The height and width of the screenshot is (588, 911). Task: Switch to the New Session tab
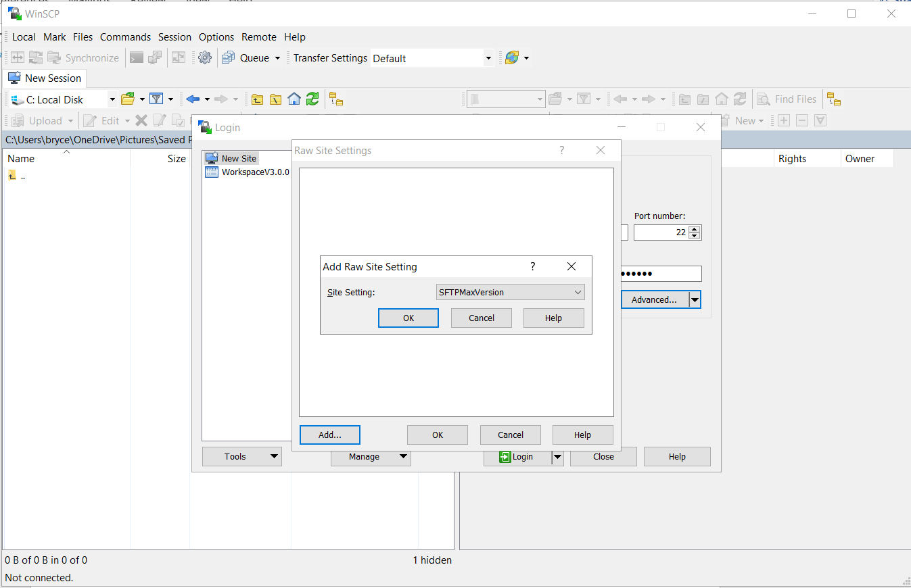coord(45,78)
